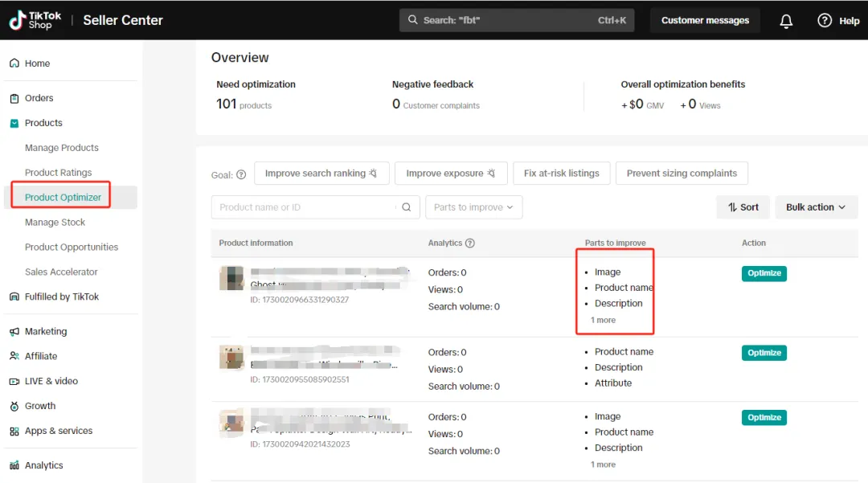Image resolution: width=868 pixels, height=483 pixels.
Task: Click the Products bag icon
Action: [14, 123]
